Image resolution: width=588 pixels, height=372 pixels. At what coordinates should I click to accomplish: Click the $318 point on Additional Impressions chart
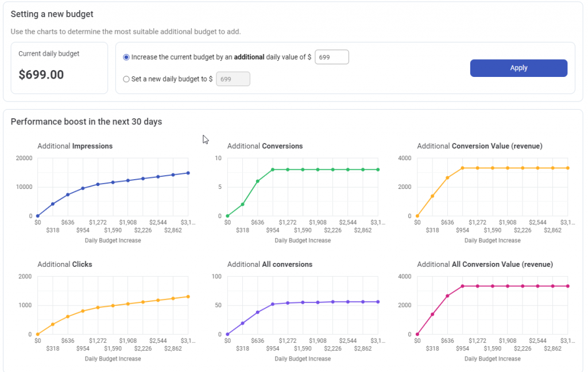53,204
